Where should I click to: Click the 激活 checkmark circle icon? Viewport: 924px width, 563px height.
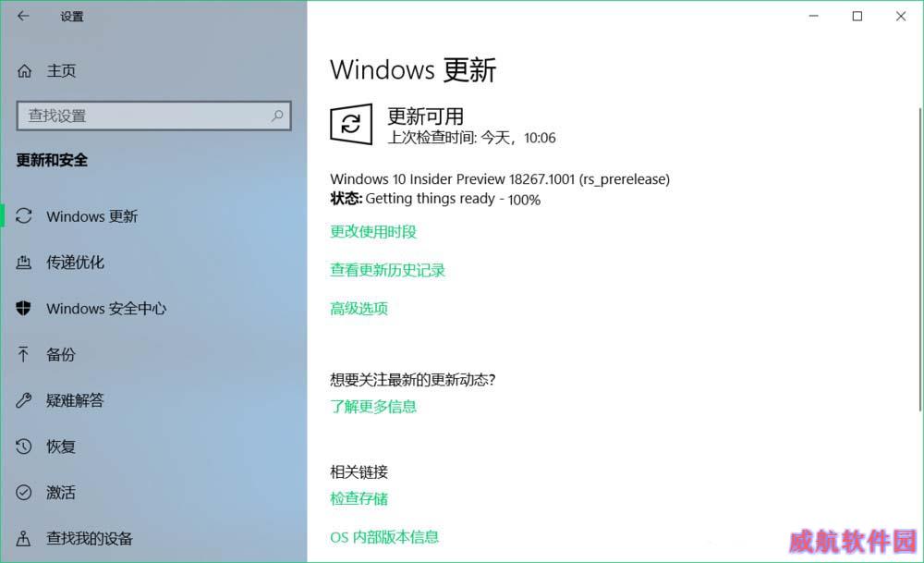[x=24, y=492]
